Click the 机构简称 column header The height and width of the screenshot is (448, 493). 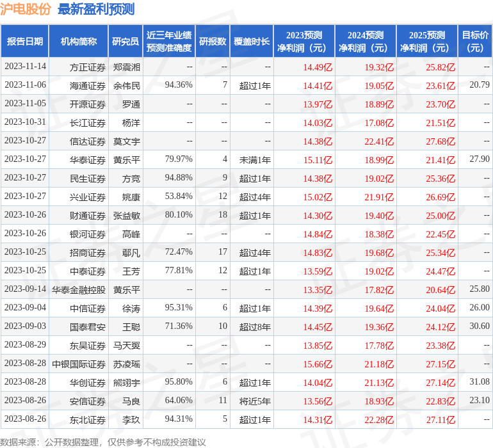click(79, 41)
